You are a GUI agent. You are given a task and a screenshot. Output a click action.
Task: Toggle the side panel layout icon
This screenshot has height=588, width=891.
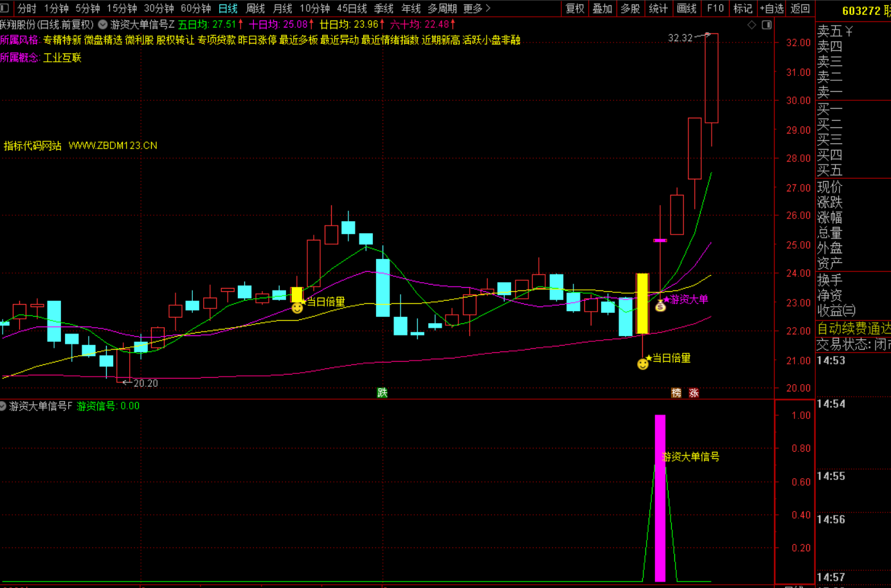(x=766, y=25)
